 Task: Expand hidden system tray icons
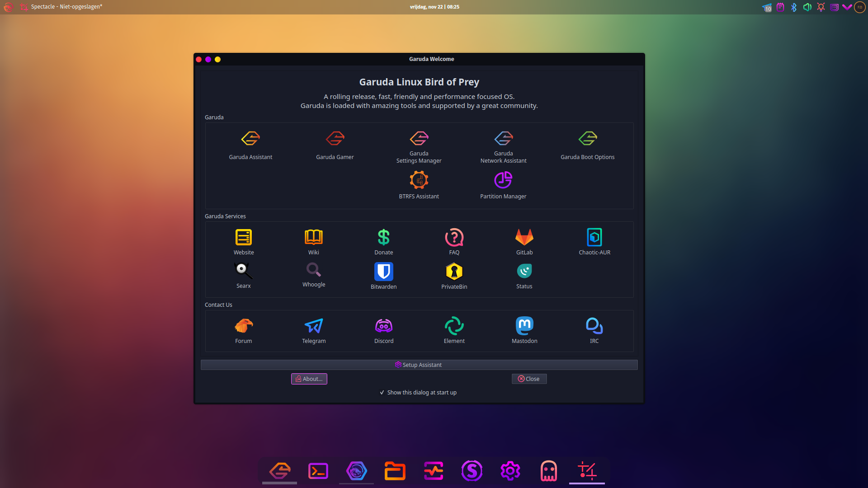click(847, 7)
